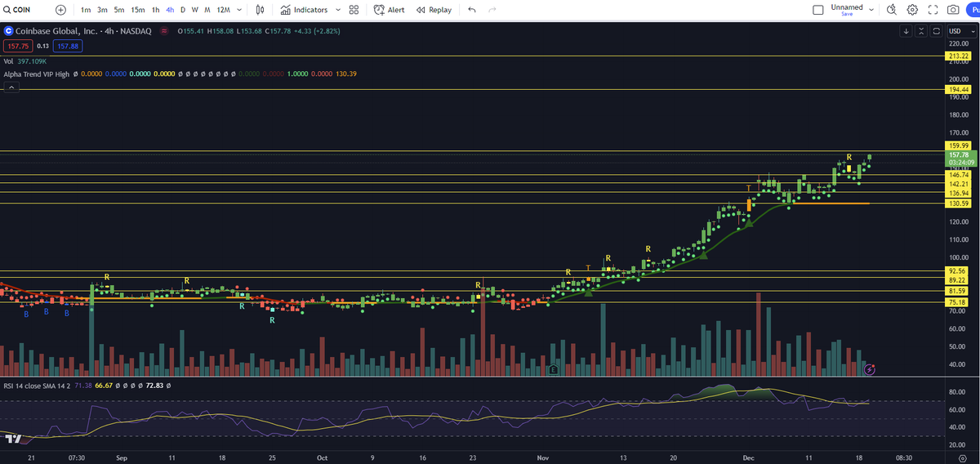The image size is (980, 464).
Task: Create an Alert with the alarm clock icon
Action: coord(390,10)
